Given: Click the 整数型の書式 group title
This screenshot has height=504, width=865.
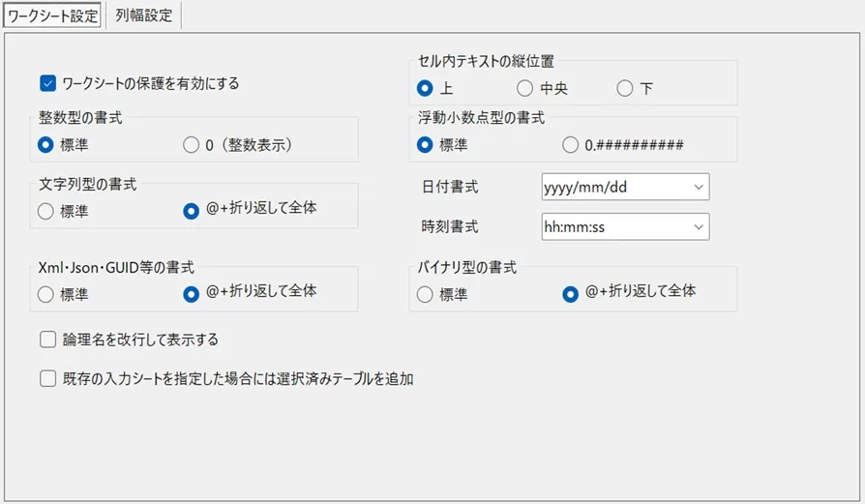Looking at the screenshot, I should point(80,117).
